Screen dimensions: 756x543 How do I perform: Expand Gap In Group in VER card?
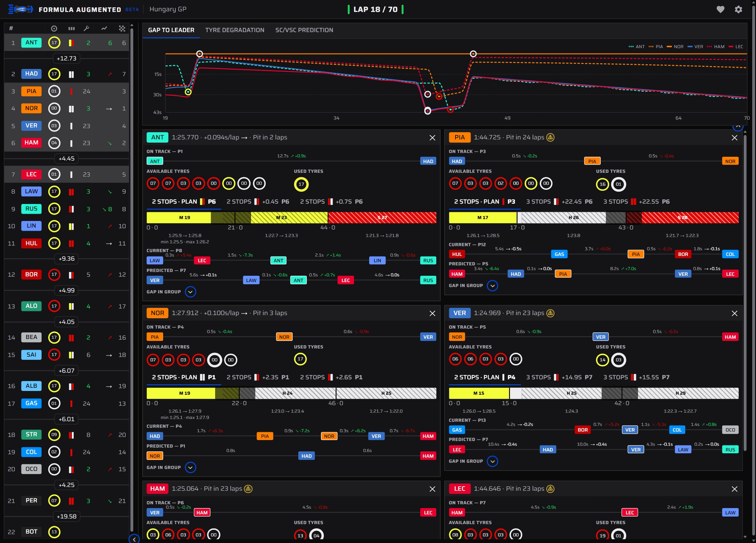coord(492,461)
